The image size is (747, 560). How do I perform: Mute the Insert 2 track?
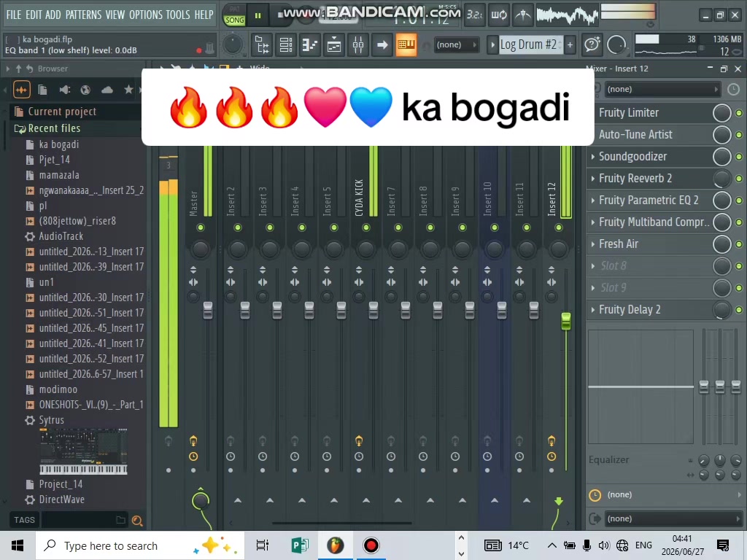tap(238, 227)
